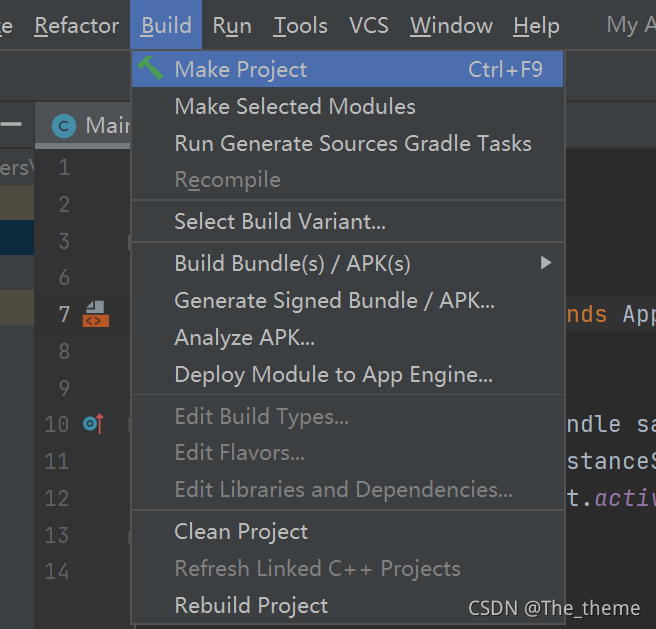
Task: Click the disabled Recompile entry
Action: [x=347, y=180]
